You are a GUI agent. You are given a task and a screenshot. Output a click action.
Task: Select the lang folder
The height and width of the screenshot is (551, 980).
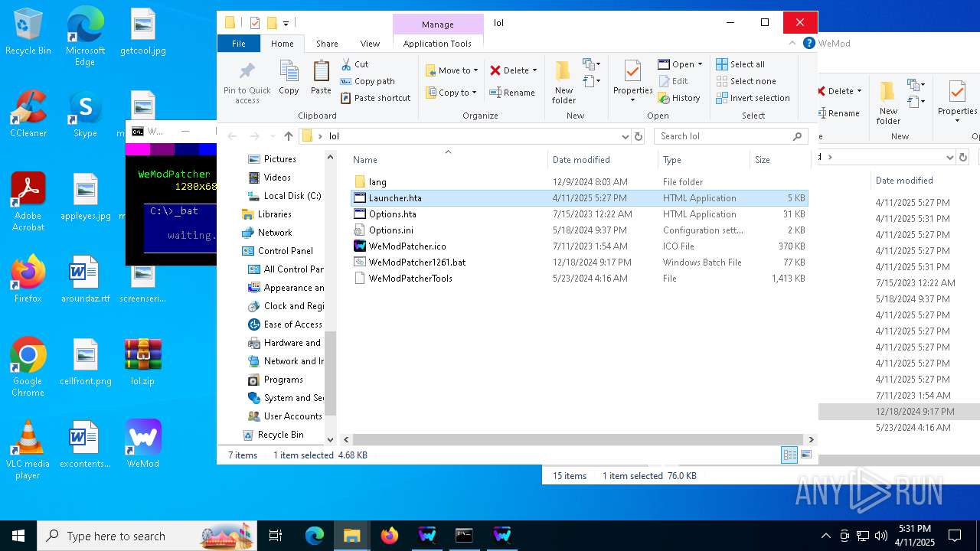[578, 182]
